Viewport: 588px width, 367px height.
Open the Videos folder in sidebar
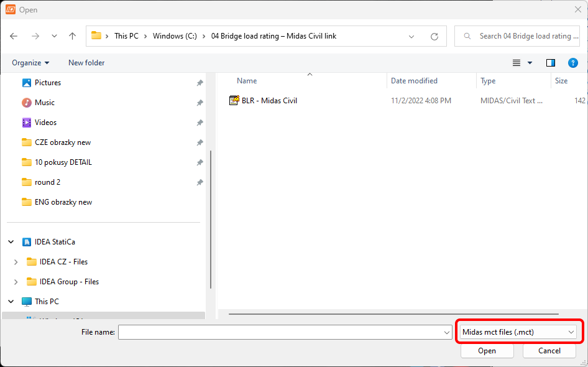click(45, 123)
